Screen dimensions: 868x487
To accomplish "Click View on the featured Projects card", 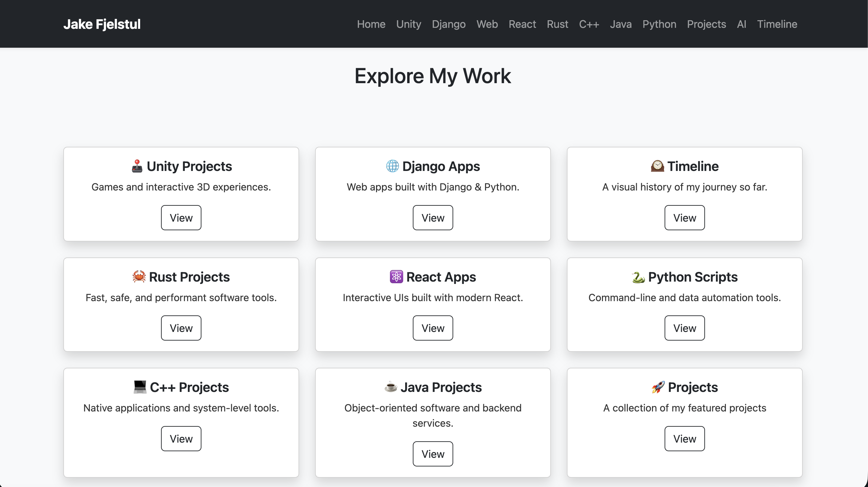I will pos(684,439).
